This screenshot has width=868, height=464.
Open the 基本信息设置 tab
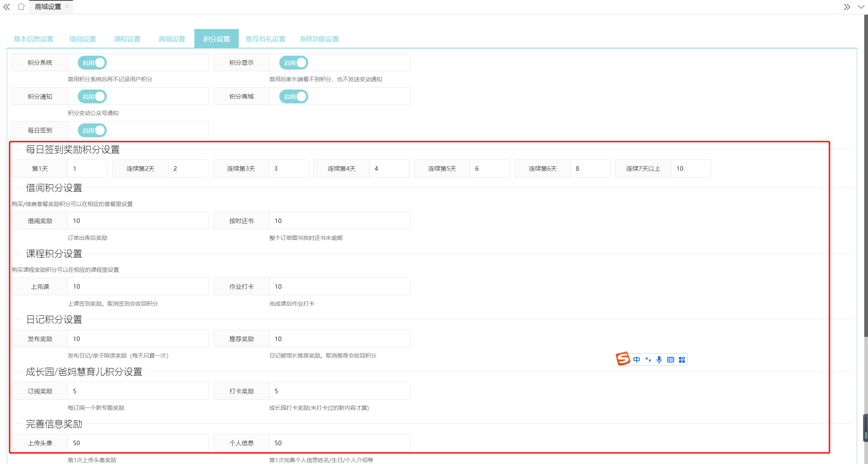pos(33,39)
